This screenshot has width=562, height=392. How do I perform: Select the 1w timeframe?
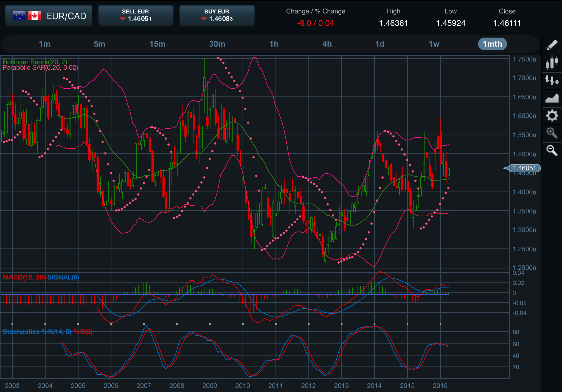coord(434,44)
